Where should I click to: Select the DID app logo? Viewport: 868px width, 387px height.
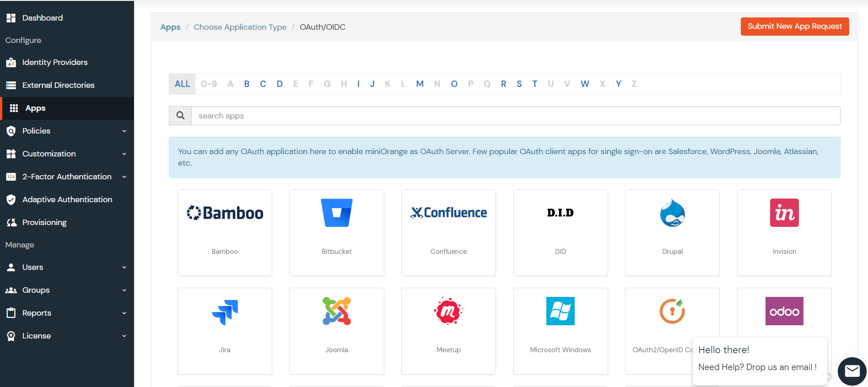(561, 213)
